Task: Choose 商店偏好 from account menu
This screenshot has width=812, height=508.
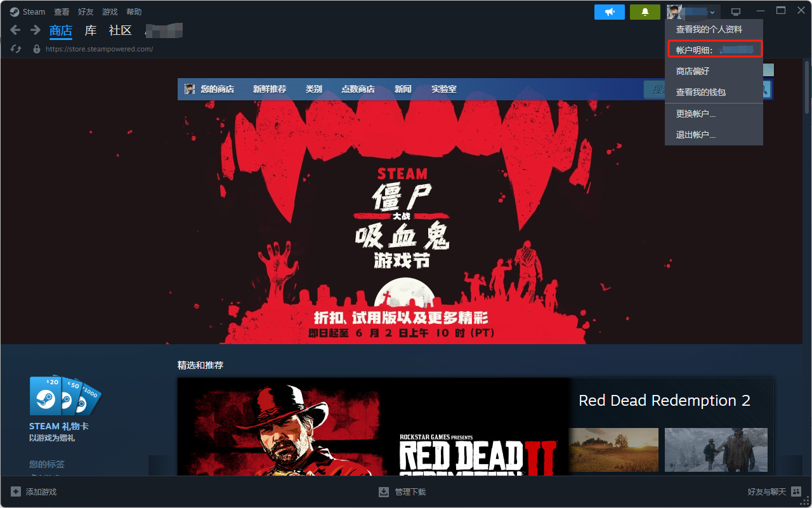Action: point(714,71)
